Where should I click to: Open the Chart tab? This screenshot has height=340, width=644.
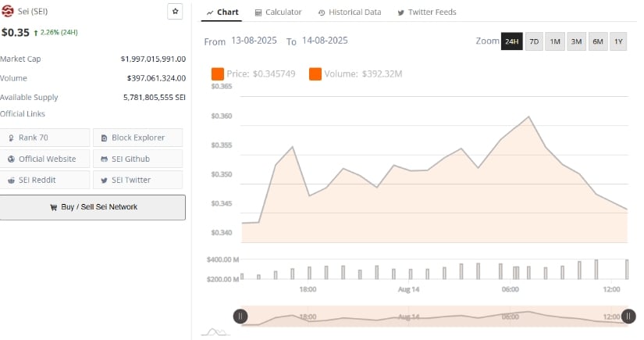[222, 13]
